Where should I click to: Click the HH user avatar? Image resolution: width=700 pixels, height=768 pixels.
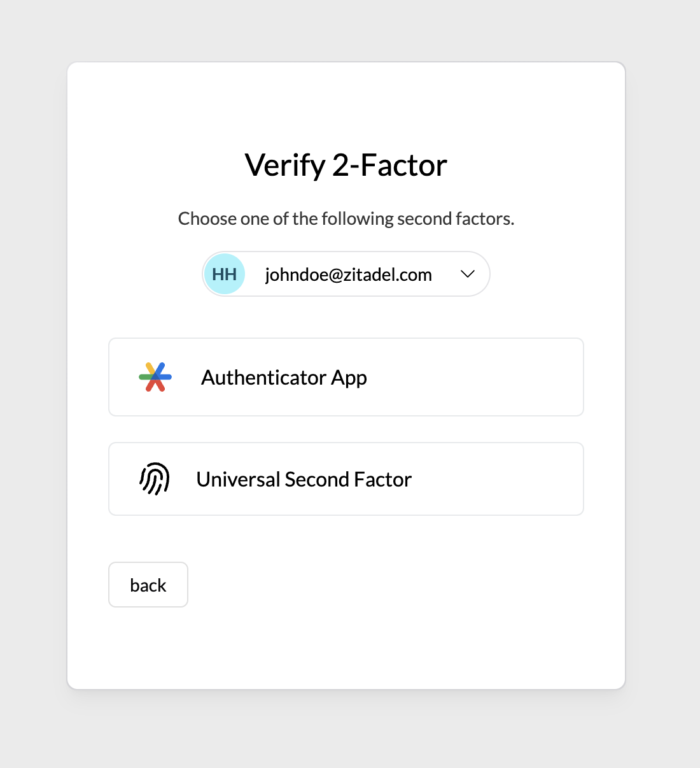225,274
